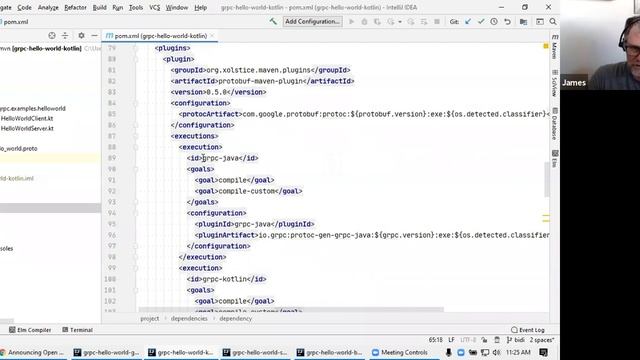Click the Run Anything window icon
The image size is (640, 360).
[x=540, y=22]
